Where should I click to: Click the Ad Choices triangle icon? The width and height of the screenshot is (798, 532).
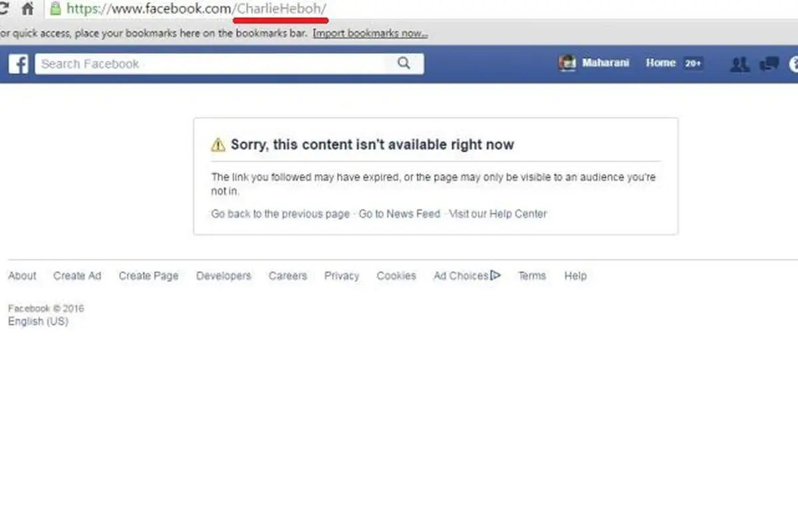[x=495, y=275]
